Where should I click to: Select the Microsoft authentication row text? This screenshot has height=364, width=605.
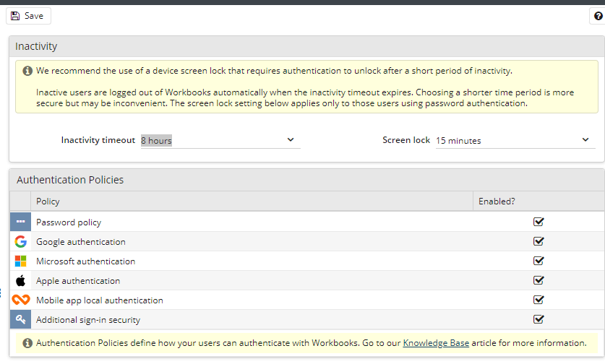click(86, 261)
